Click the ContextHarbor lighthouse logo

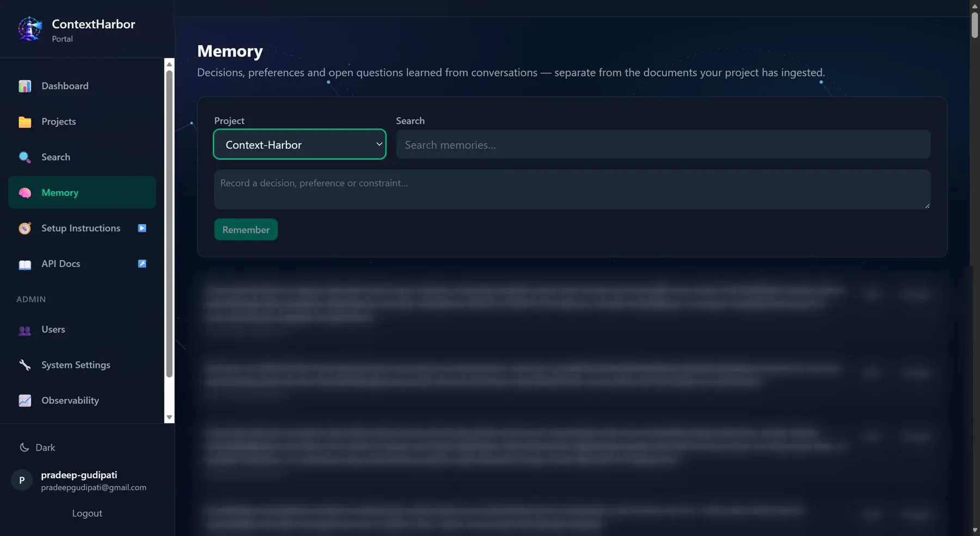(x=30, y=29)
